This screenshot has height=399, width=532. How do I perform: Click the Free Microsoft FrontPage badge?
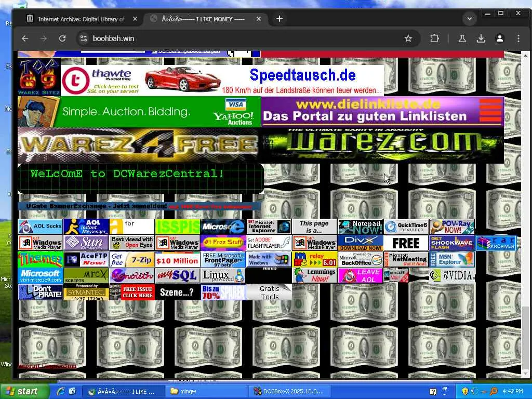[223, 259]
